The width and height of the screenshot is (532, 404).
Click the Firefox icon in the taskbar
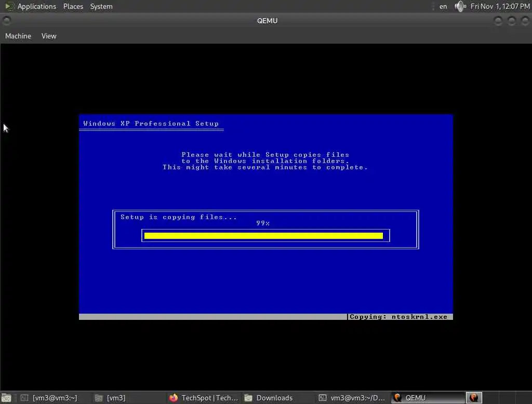(x=174, y=398)
